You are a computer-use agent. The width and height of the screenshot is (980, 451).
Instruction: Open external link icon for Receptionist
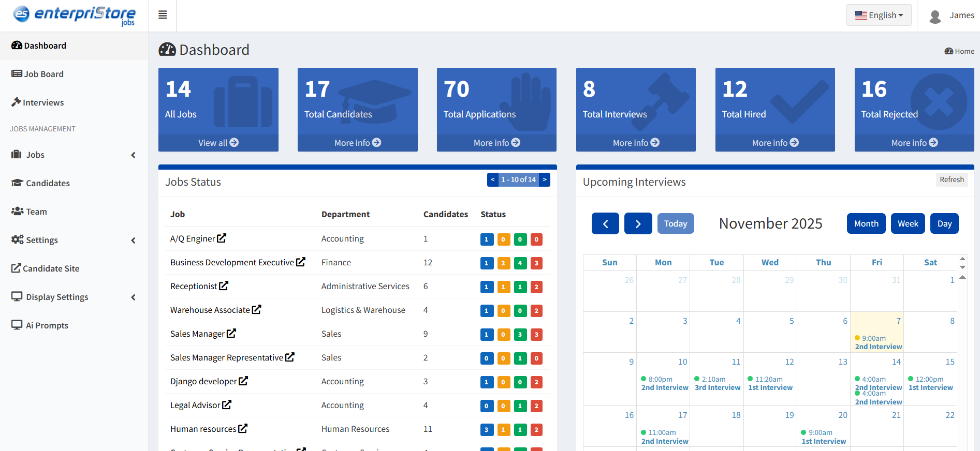click(x=224, y=286)
